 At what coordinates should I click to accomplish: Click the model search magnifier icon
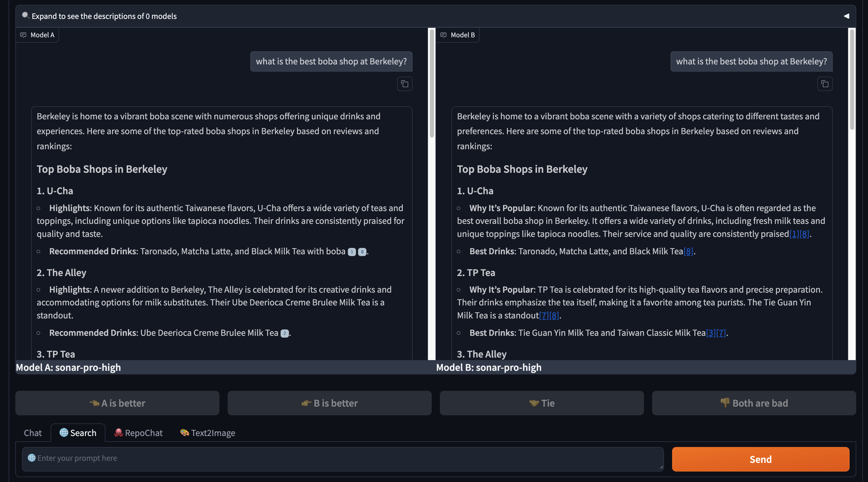coord(25,15)
